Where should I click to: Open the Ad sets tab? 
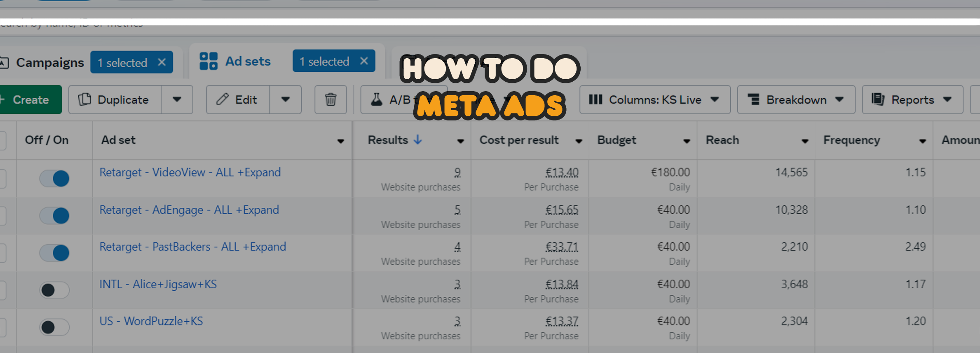(248, 61)
